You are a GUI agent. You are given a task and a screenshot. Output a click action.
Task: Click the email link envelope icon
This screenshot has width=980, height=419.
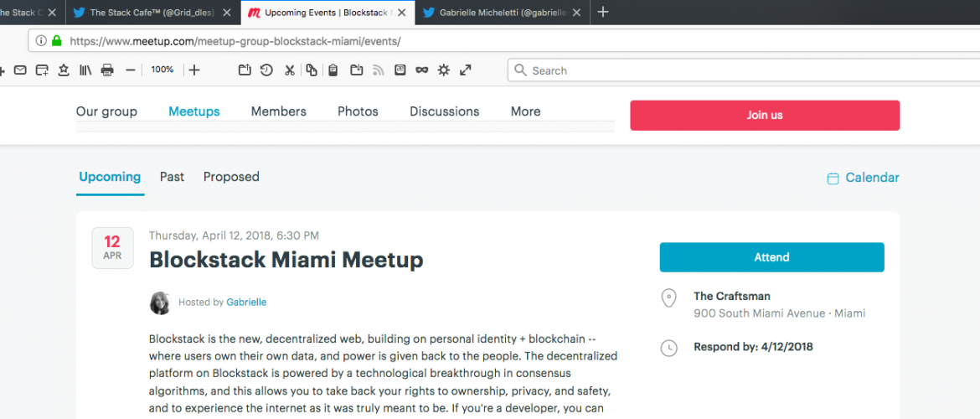click(20, 70)
